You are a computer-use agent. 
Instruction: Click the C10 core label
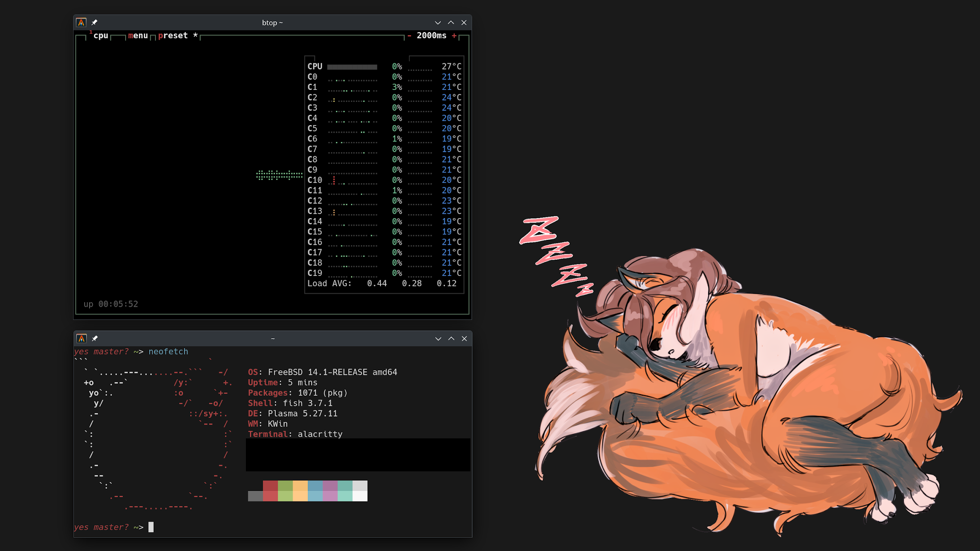(x=314, y=180)
